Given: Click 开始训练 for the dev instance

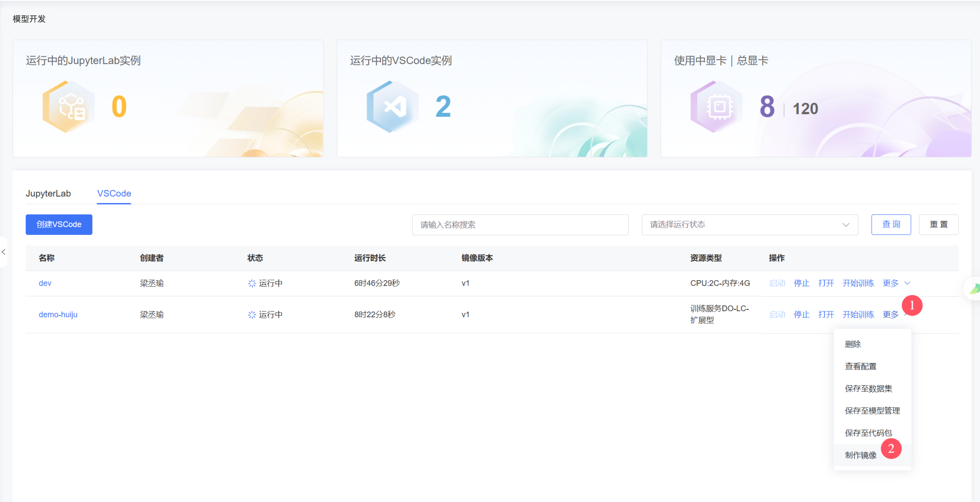Looking at the screenshot, I should point(858,283).
